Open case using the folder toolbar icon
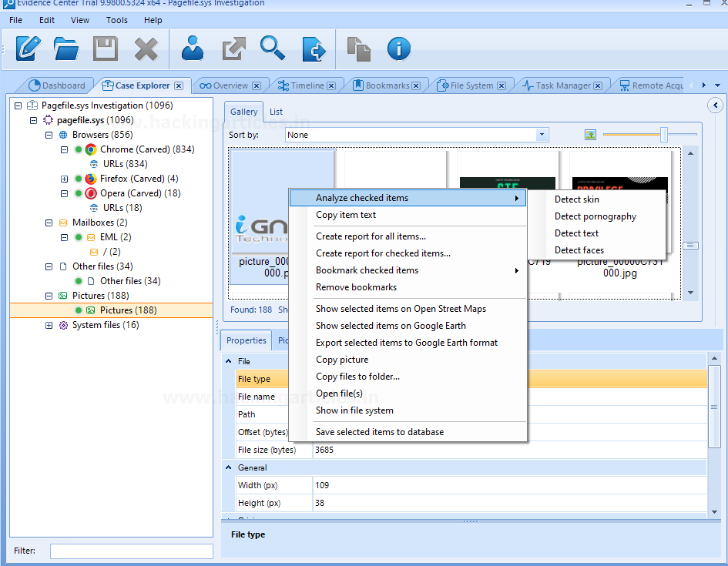Screen dimensions: 728x566 click(66, 49)
